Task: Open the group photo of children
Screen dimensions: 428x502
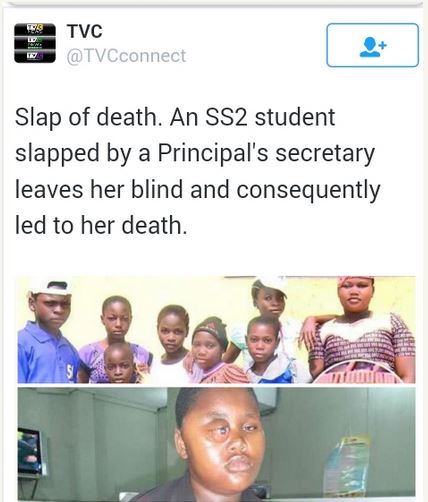Action: tap(216, 330)
